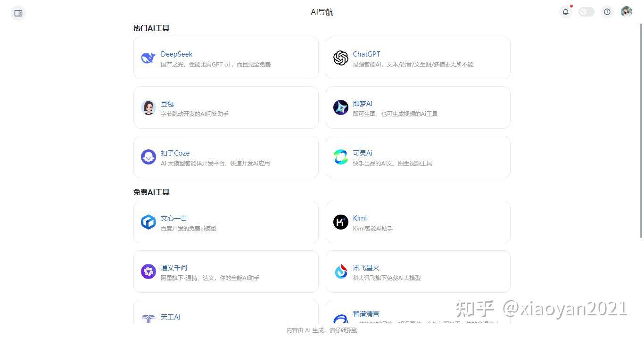Open the 天工AI link
The height and width of the screenshot is (337, 644).
click(170, 317)
